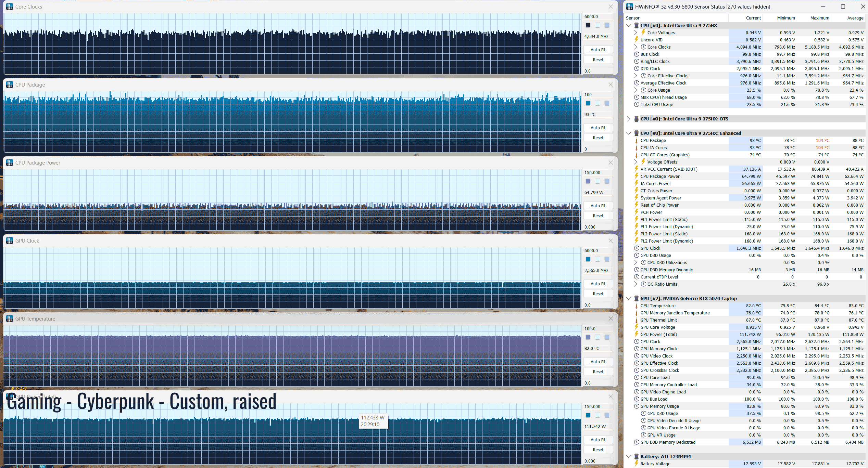Image resolution: width=868 pixels, height=468 pixels.
Task: Expand the Core Clocks sensor row
Action: (x=636, y=47)
